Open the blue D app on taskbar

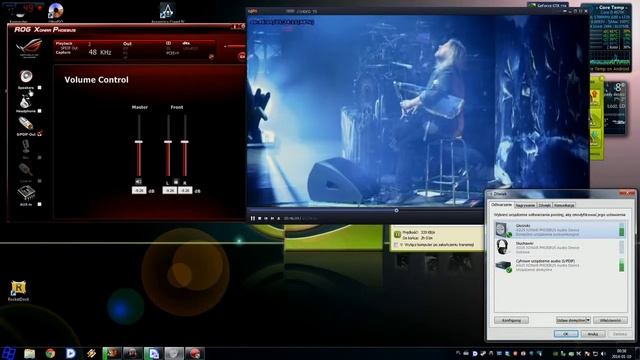coord(71,353)
